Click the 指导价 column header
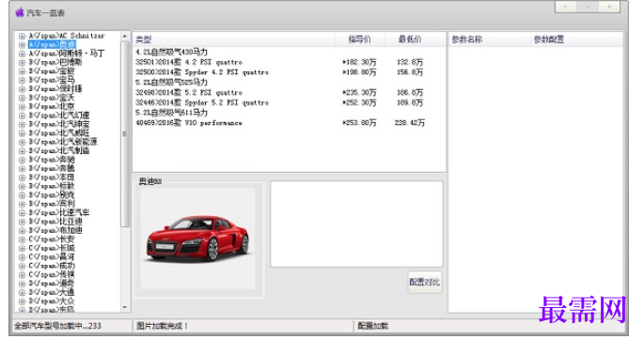The height and width of the screenshot is (339, 644). 360,39
